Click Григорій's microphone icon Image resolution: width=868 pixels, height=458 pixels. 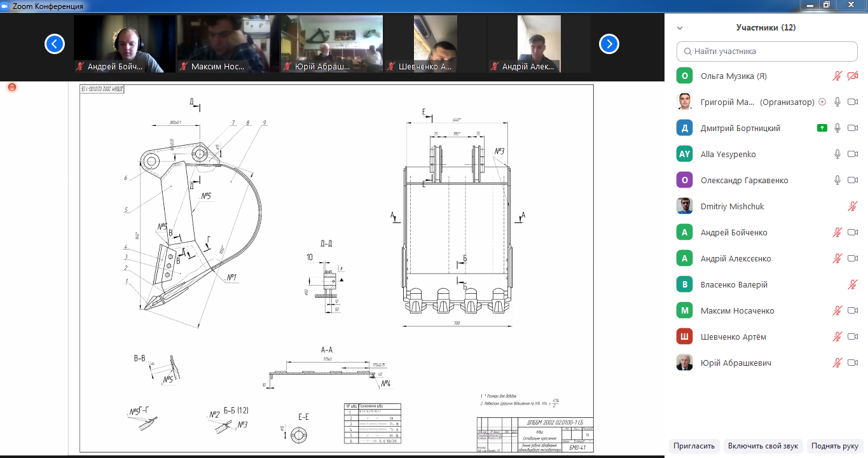point(837,102)
